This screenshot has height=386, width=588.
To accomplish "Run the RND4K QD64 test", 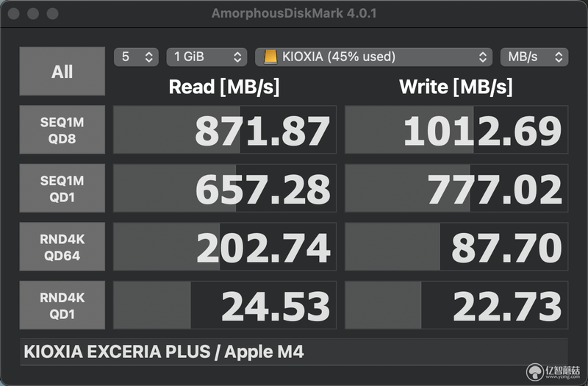I will click(x=62, y=247).
